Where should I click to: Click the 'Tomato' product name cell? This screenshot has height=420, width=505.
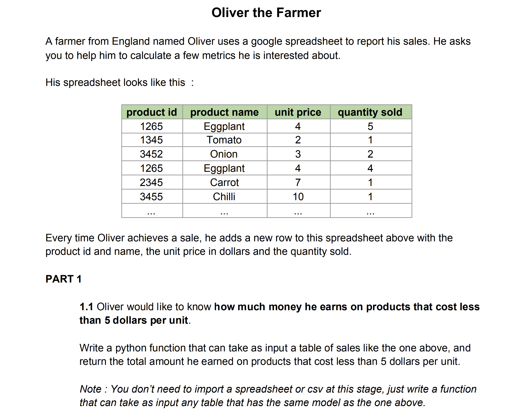(x=225, y=140)
